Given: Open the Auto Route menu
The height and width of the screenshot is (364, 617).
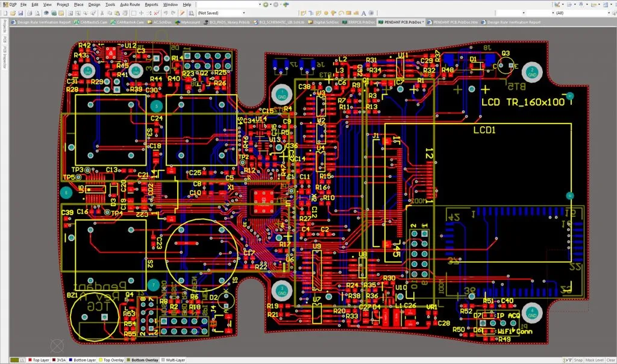Looking at the screenshot, I should [130, 4].
